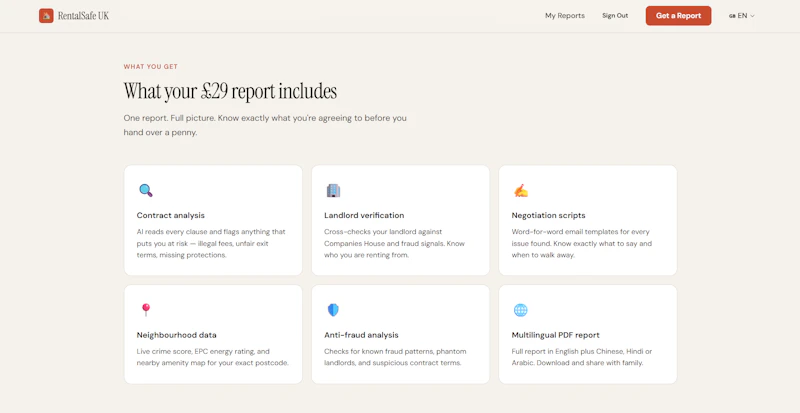Select the Neighbourhood data card title

point(177,335)
